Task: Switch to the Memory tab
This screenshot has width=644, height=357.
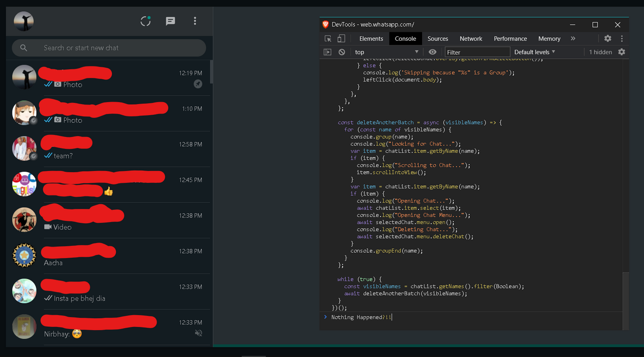Action: (x=549, y=39)
